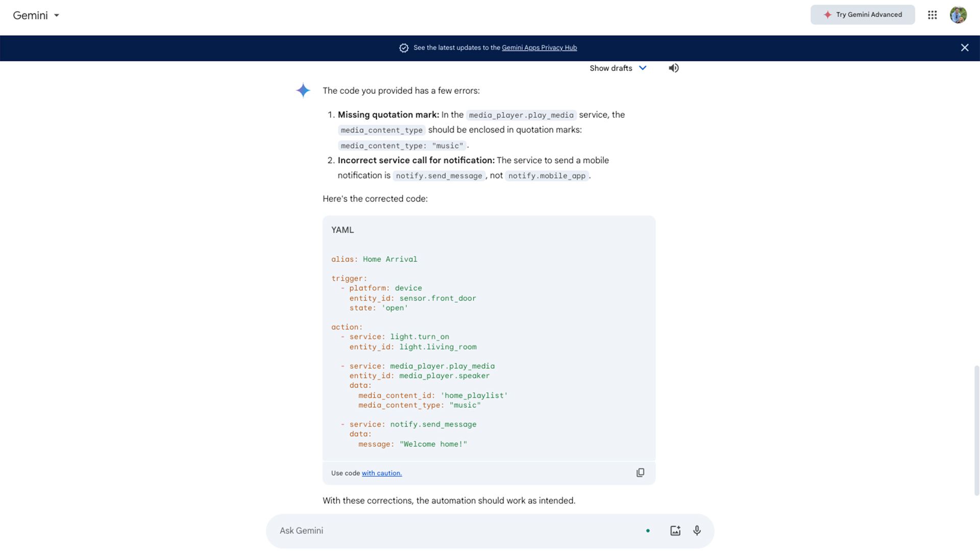Open the Gemini Apps Privacy Hub link
This screenshot has height=551, width=980.
(x=538, y=48)
